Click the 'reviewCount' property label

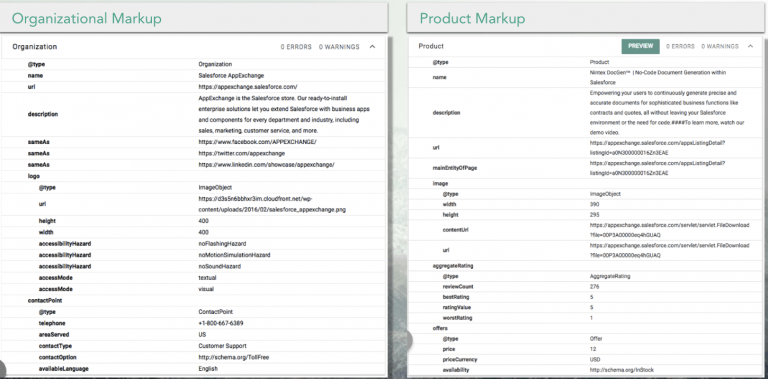pyautogui.click(x=458, y=286)
